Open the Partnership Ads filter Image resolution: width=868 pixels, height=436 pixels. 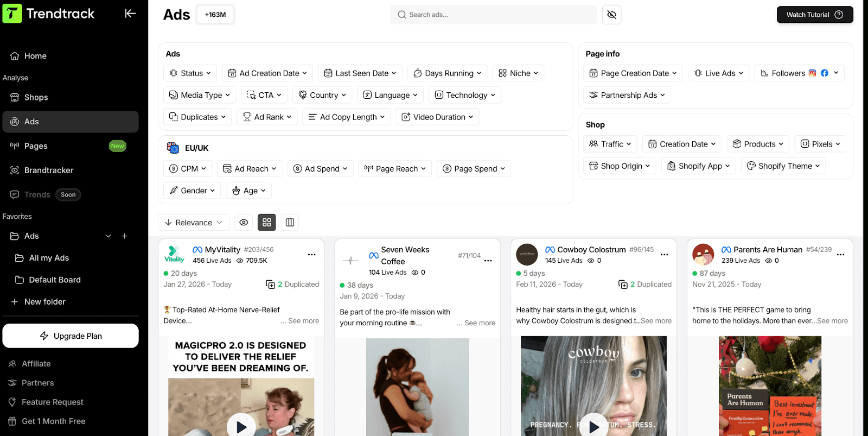click(627, 95)
